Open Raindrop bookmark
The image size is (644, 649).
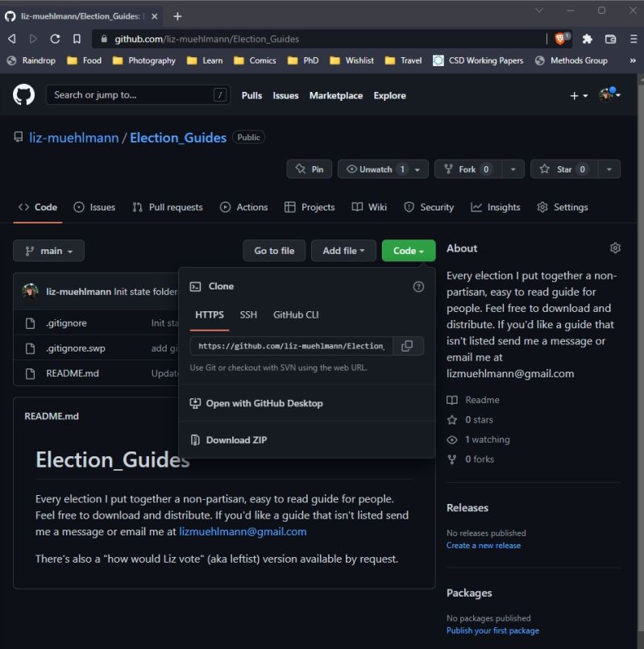click(31, 60)
